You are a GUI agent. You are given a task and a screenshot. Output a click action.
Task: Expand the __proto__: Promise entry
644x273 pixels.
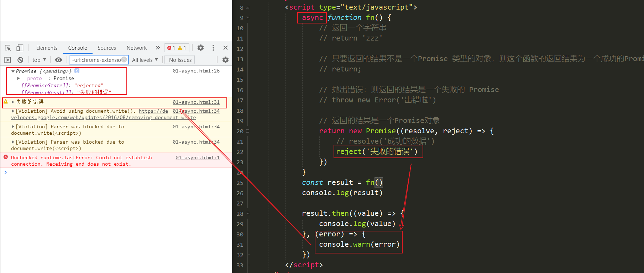[19, 78]
